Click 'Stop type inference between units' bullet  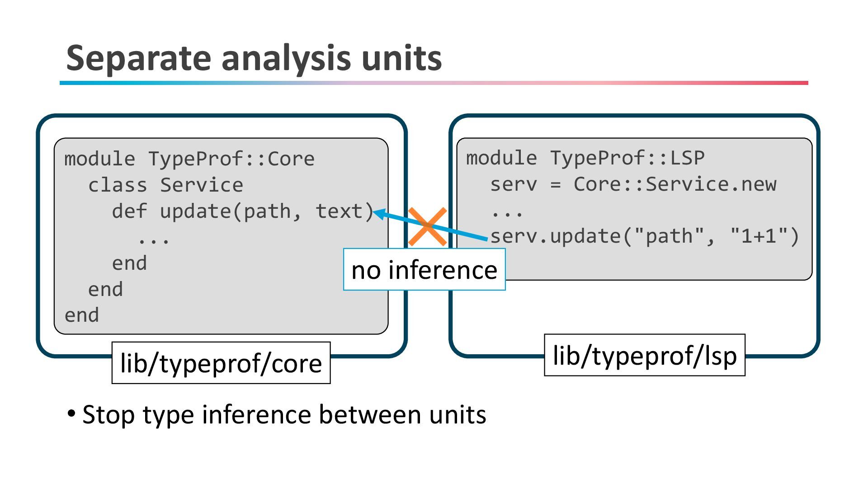coord(284,414)
